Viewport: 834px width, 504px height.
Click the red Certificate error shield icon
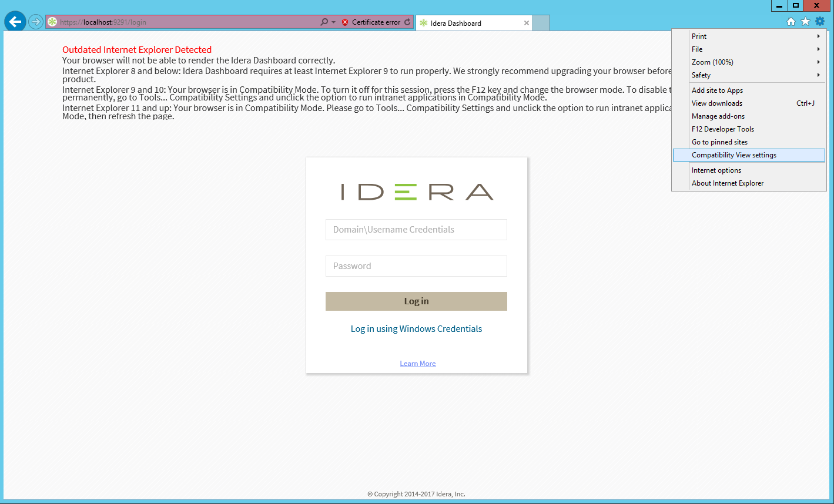pyautogui.click(x=345, y=22)
